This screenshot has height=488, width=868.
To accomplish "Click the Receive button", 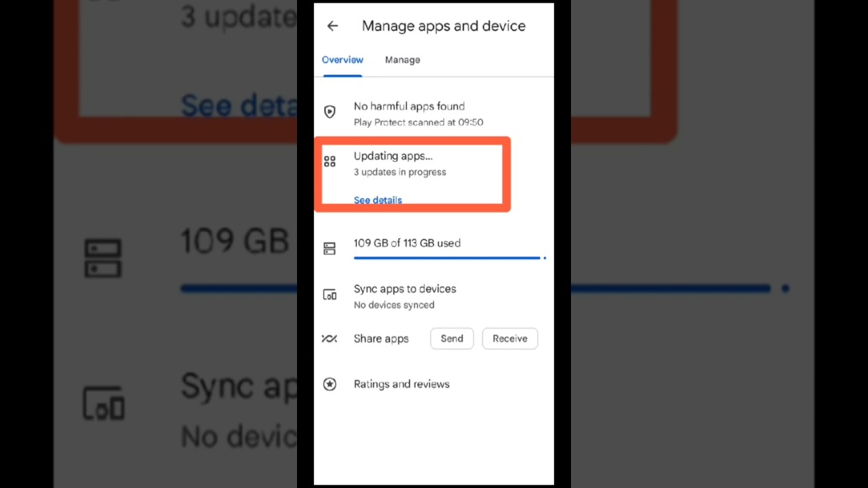I will coord(510,339).
